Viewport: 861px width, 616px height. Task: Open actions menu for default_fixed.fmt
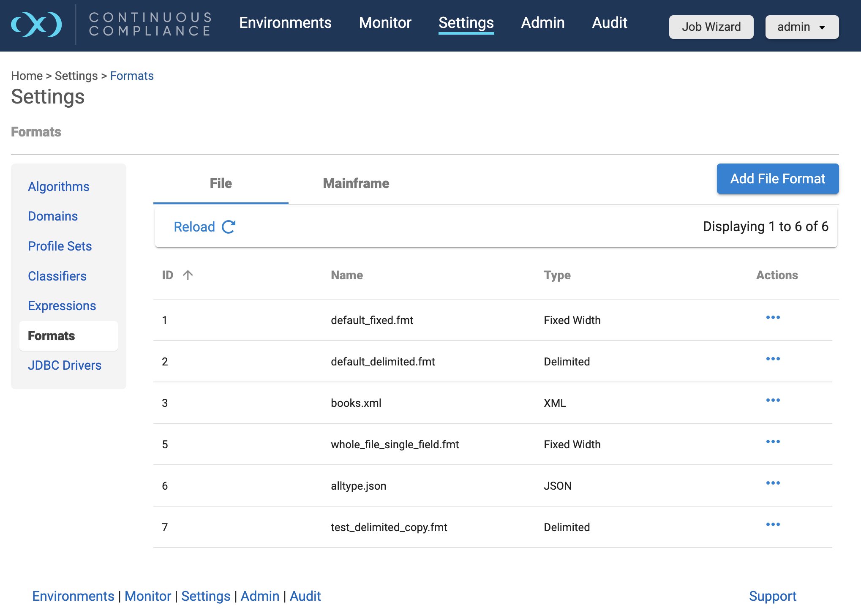(773, 318)
